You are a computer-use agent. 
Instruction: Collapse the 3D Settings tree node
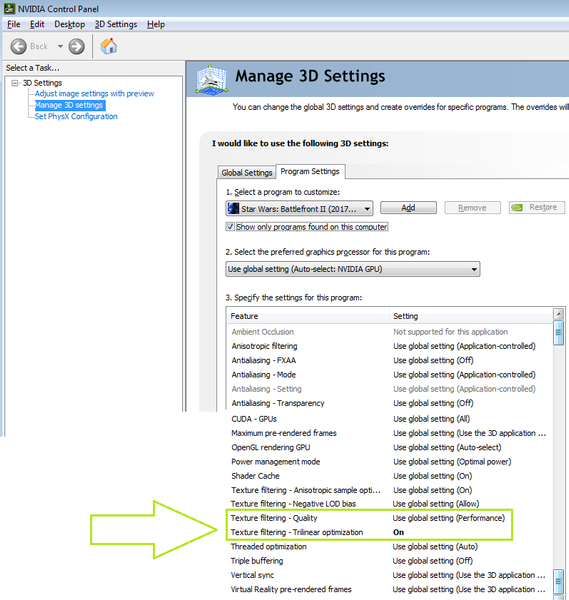coord(15,83)
